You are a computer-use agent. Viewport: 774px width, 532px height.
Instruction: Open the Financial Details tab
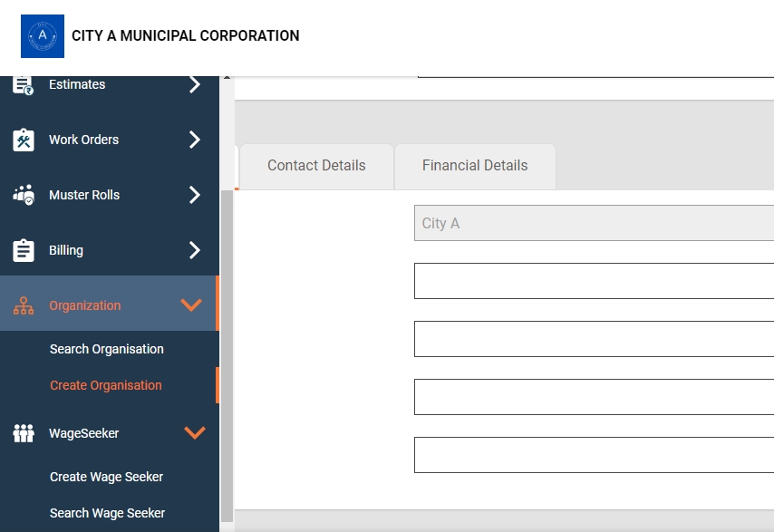click(x=475, y=166)
